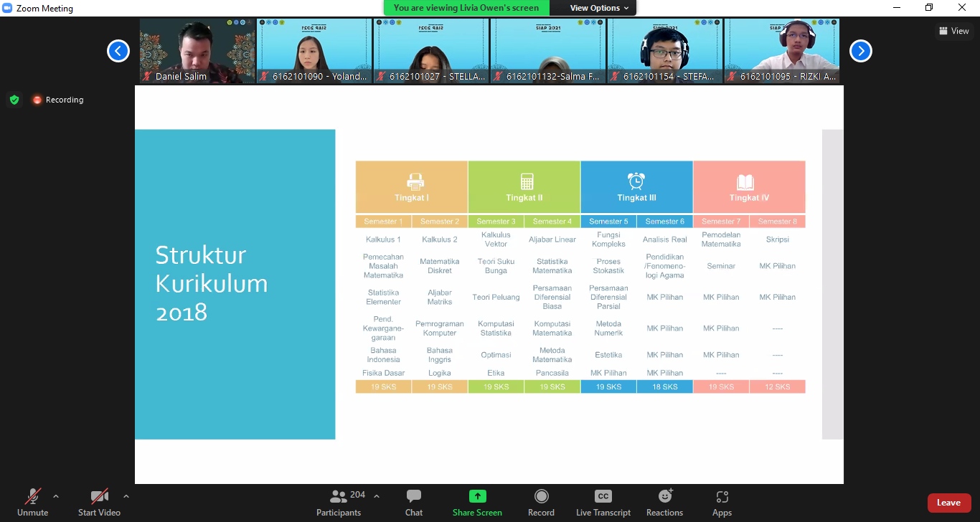Start Video with the camera toggle

[x=99, y=496]
